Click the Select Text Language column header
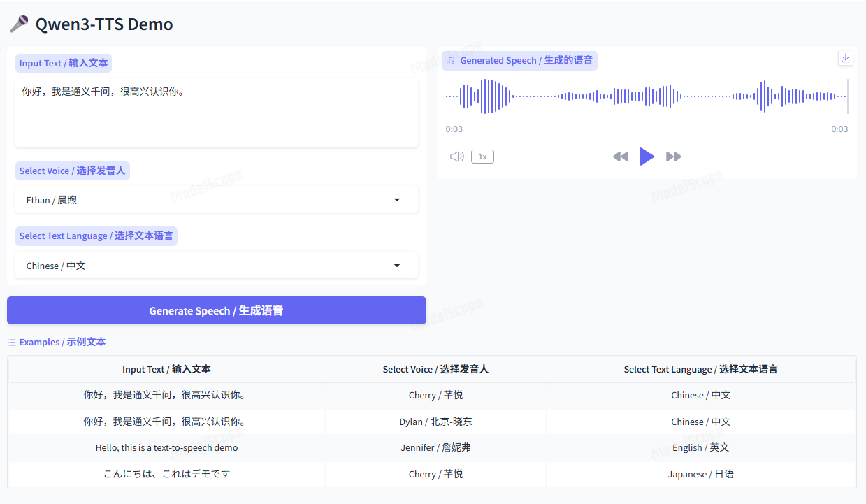 click(x=700, y=369)
